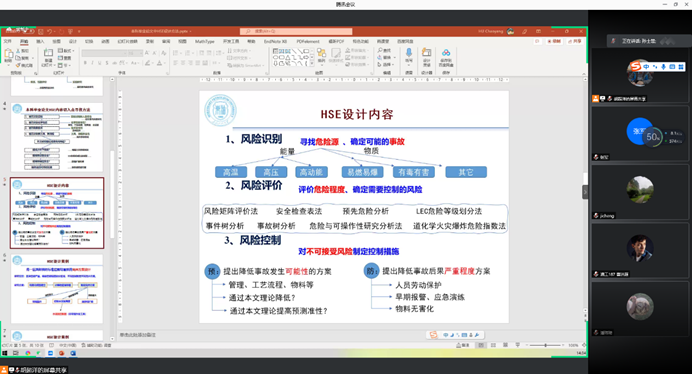Expand the slide Layout dropdown

tap(67, 51)
